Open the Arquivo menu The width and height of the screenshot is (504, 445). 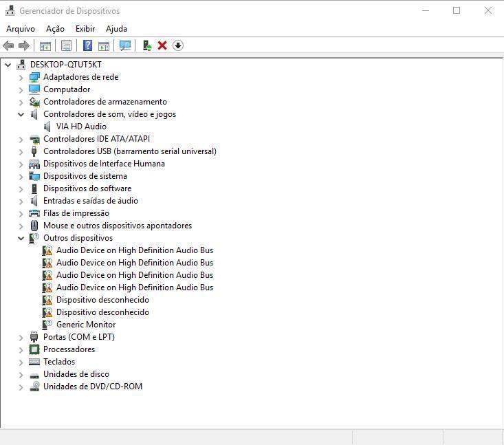click(x=21, y=29)
